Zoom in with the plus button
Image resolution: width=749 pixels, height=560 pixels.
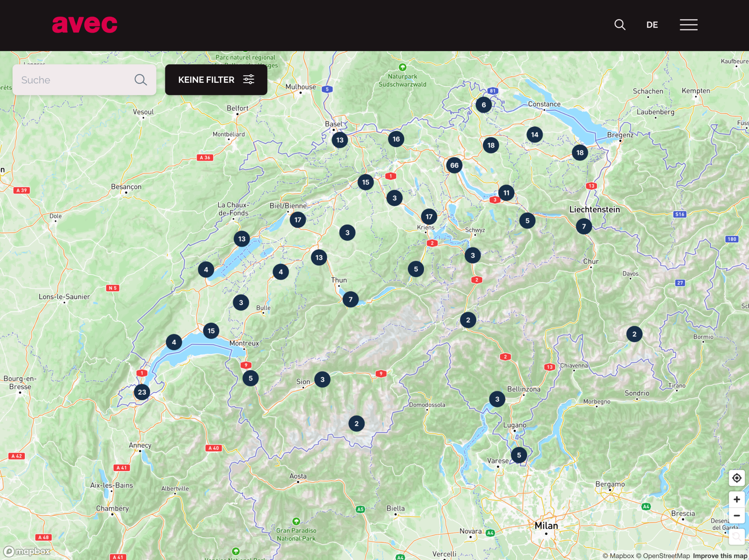736,500
